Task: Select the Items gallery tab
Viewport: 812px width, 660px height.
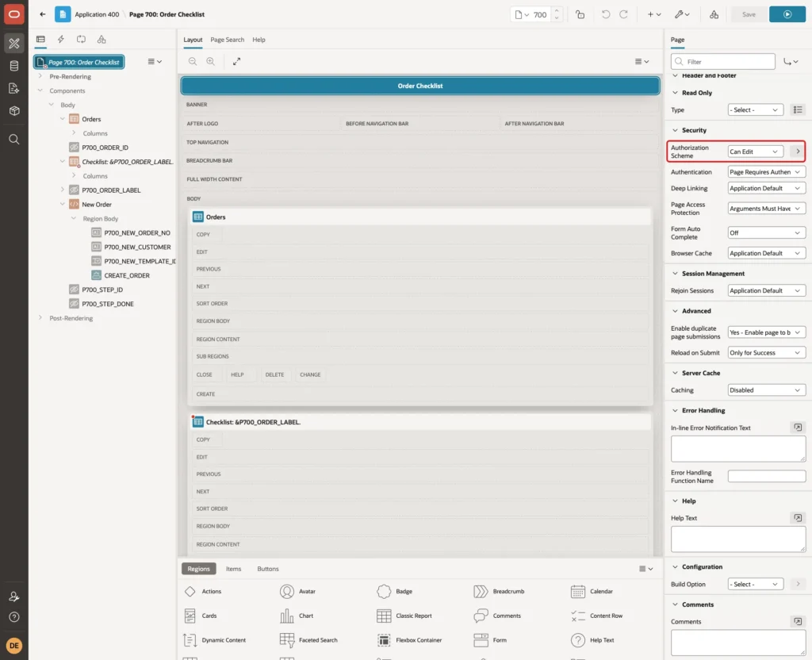Action: click(233, 569)
